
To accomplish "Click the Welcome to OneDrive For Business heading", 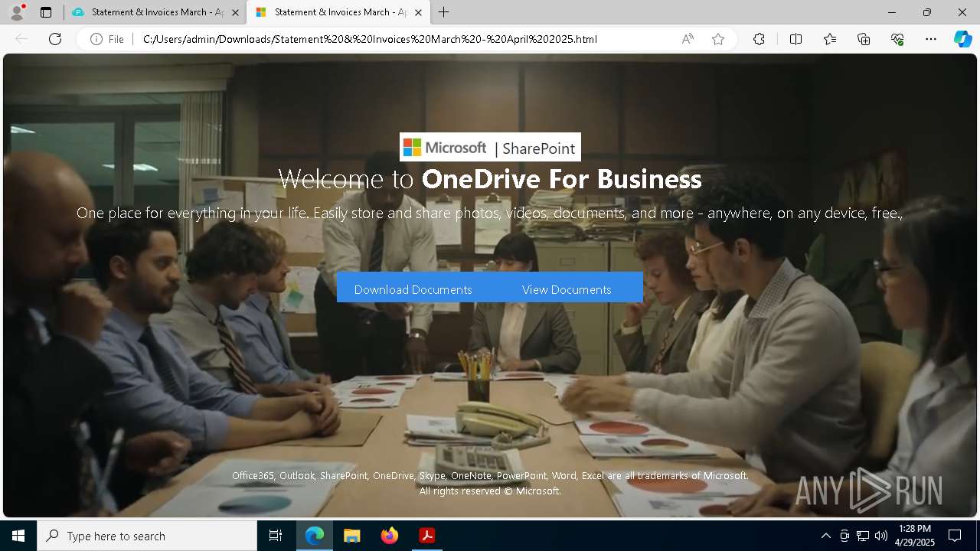I will (490, 178).
